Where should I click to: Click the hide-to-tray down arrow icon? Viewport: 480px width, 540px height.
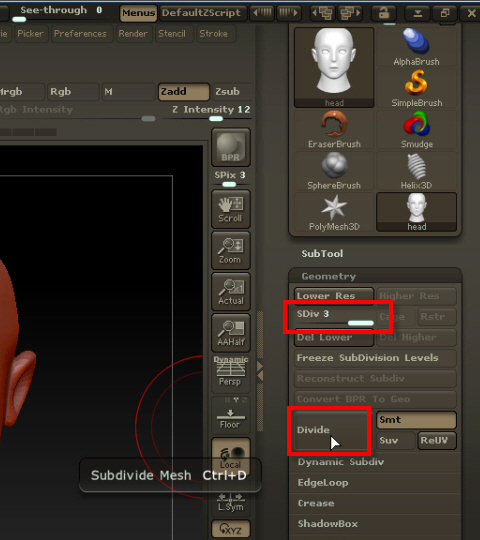point(418,13)
